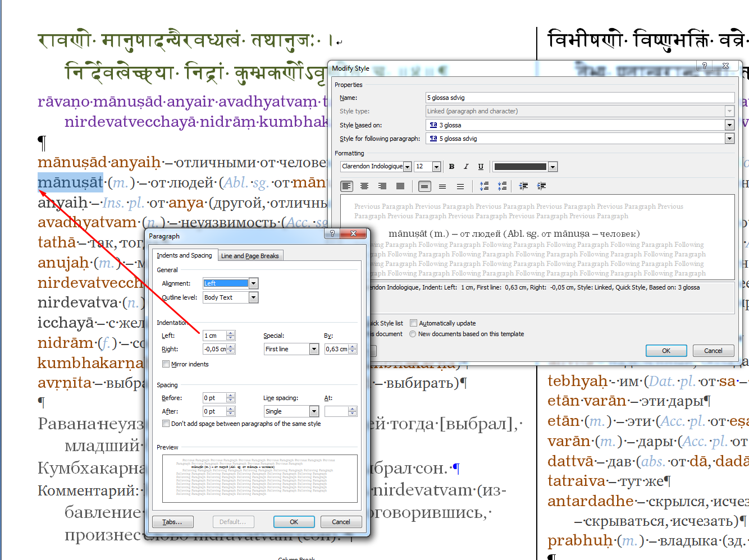Open the Line spacing dropdown

point(314,411)
